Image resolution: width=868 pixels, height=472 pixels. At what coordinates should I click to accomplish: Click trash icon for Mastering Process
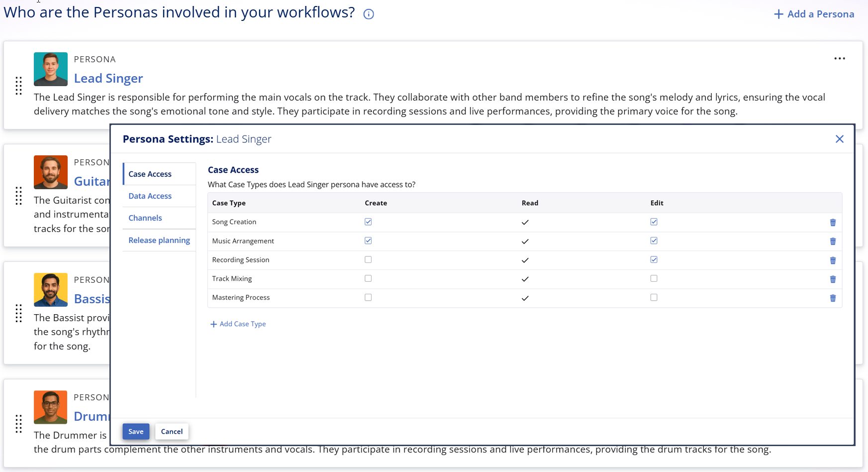(x=833, y=298)
